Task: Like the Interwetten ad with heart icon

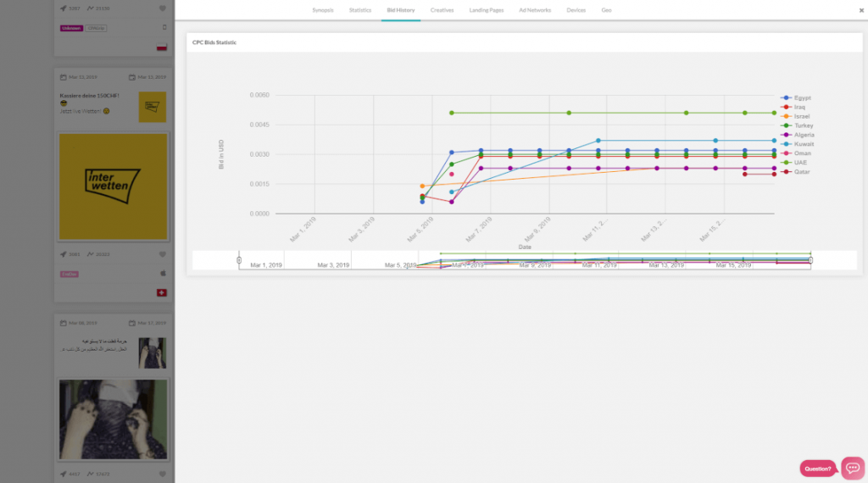Action: click(x=162, y=254)
